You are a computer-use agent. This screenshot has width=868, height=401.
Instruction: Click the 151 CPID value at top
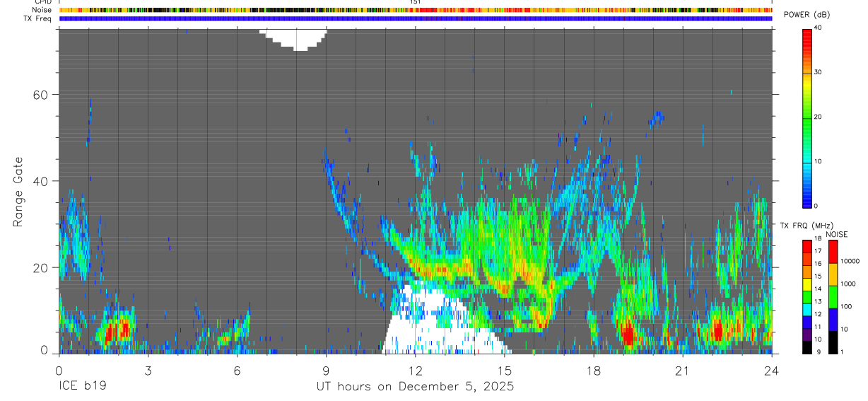(x=416, y=2)
